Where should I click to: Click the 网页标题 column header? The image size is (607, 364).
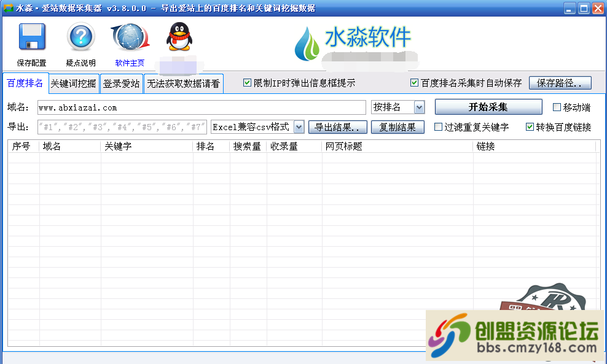point(397,146)
